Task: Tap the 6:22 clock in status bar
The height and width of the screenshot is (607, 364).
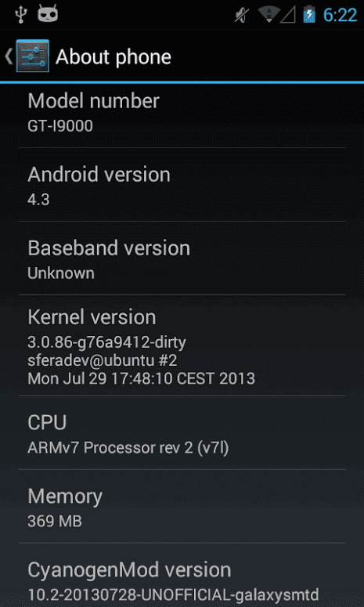Action: pyautogui.click(x=340, y=15)
